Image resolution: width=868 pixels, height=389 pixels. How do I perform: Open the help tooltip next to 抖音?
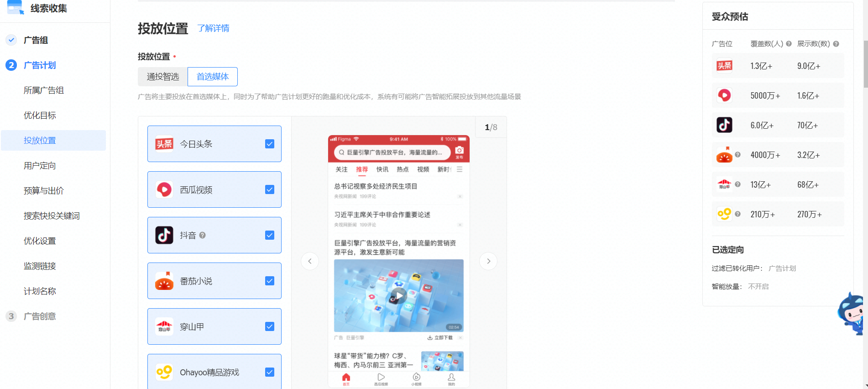point(203,235)
